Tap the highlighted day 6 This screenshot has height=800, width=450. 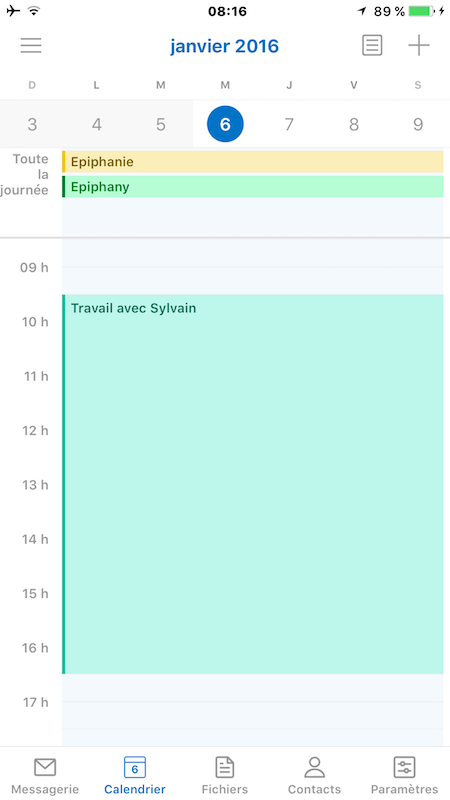point(225,124)
